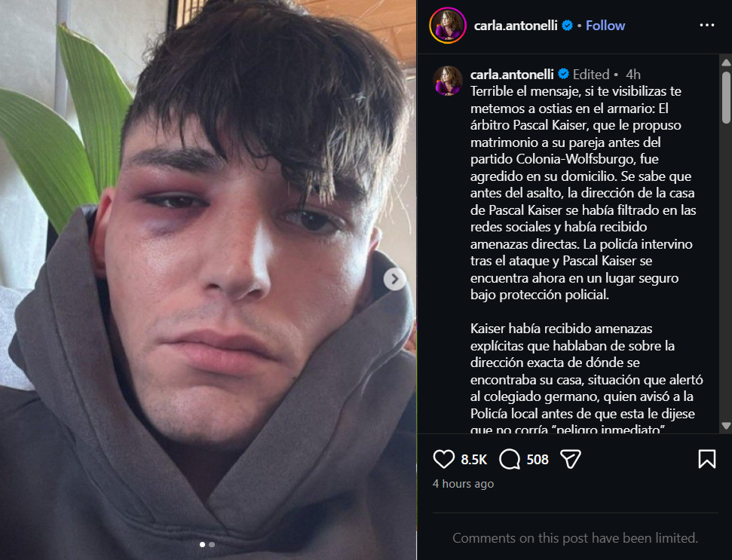Image resolution: width=732 pixels, height=560 pixels.
Task: Open the three-dot more options menu
Action: 707,25
